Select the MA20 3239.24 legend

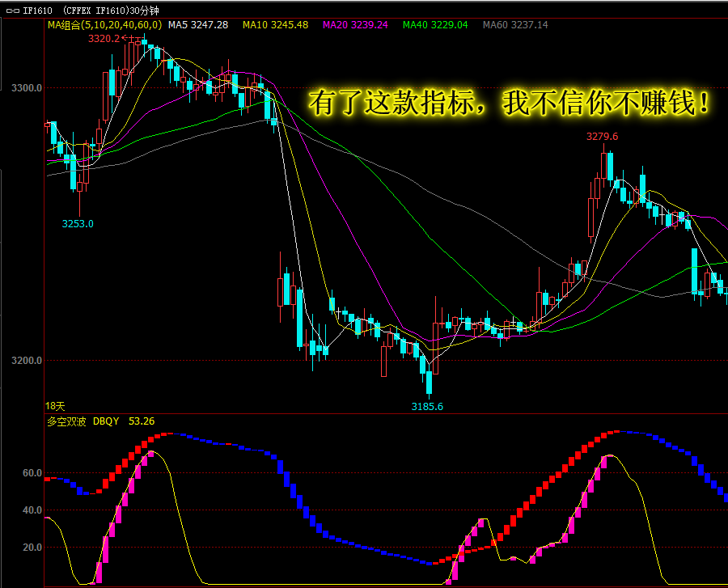[355, 25]
